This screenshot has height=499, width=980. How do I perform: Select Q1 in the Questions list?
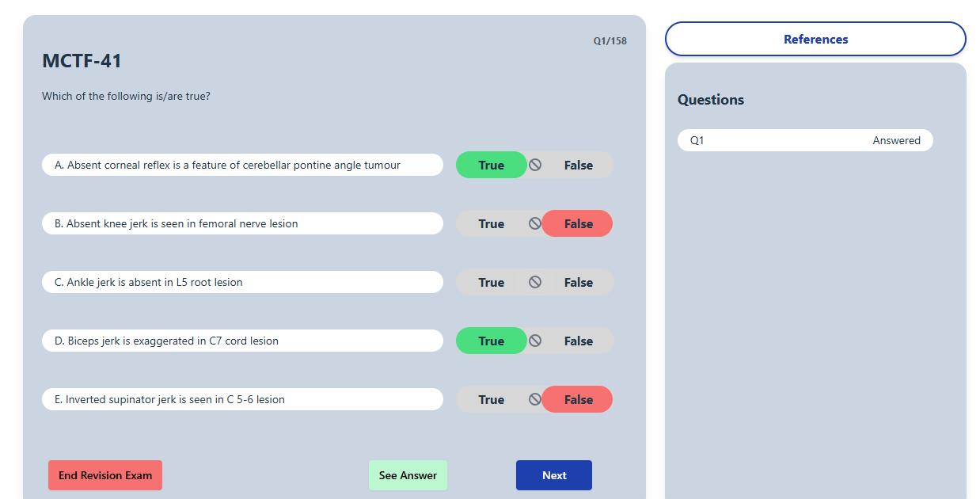805,140
